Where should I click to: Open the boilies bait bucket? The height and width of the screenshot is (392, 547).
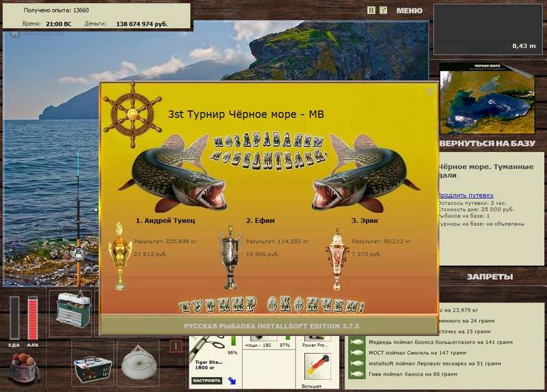pos(24,368)
